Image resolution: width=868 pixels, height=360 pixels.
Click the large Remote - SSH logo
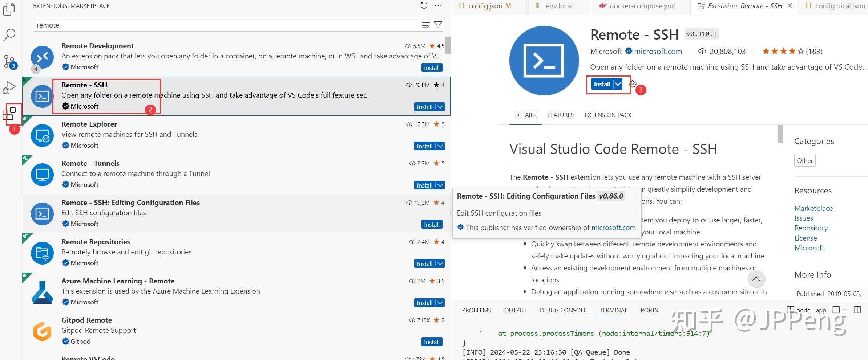coord(544,61)
